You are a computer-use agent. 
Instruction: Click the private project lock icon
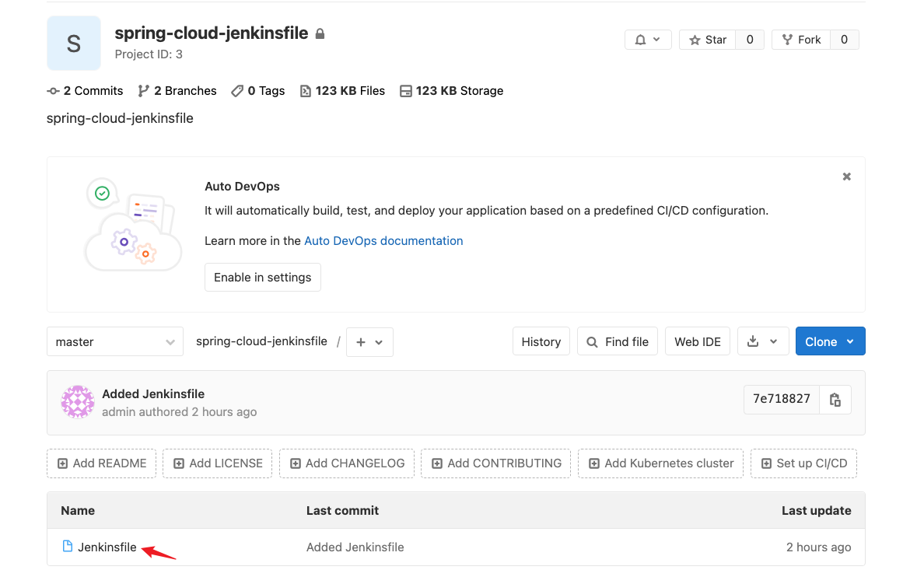click(x=320, y=33)
